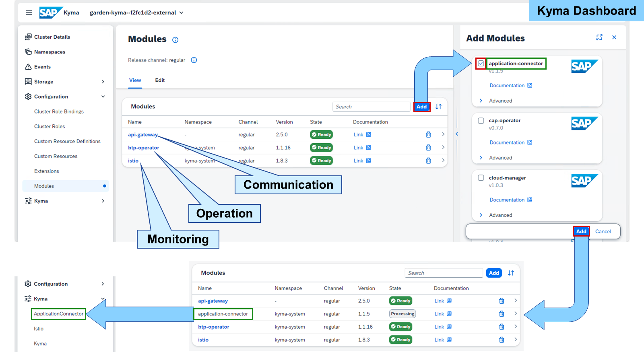Click the Processing state badge

pyautogui.click(x=402, y=314)
